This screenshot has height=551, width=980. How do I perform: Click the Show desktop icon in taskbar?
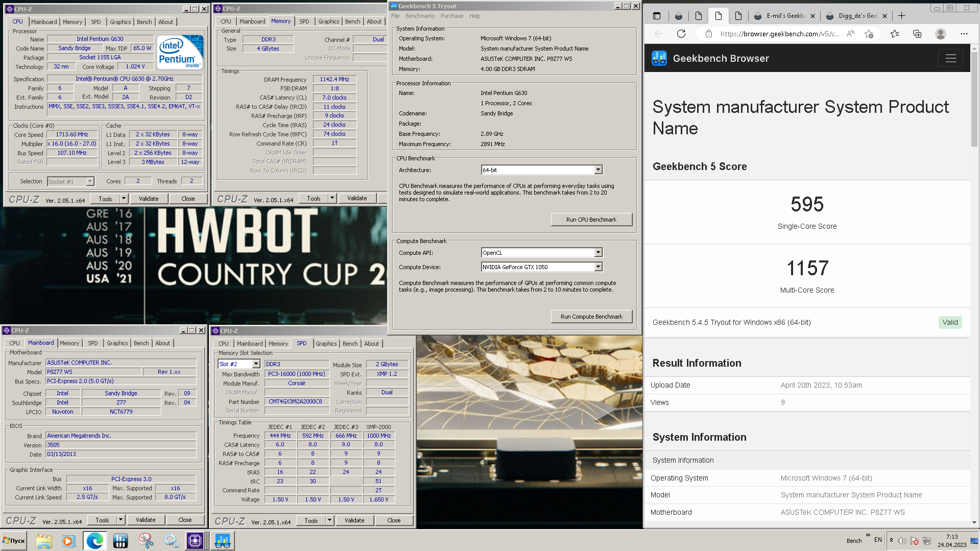click(974, 541)
